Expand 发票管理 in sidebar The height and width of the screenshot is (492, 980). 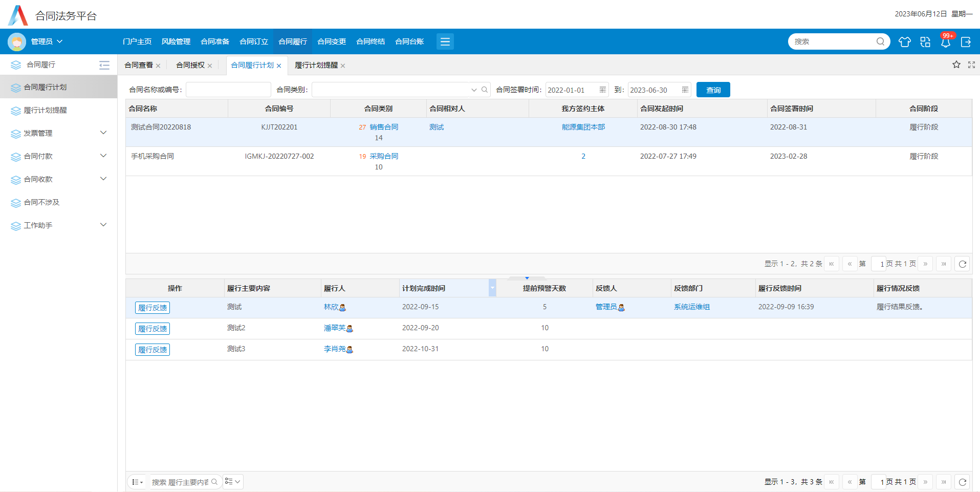coord(103,133)
